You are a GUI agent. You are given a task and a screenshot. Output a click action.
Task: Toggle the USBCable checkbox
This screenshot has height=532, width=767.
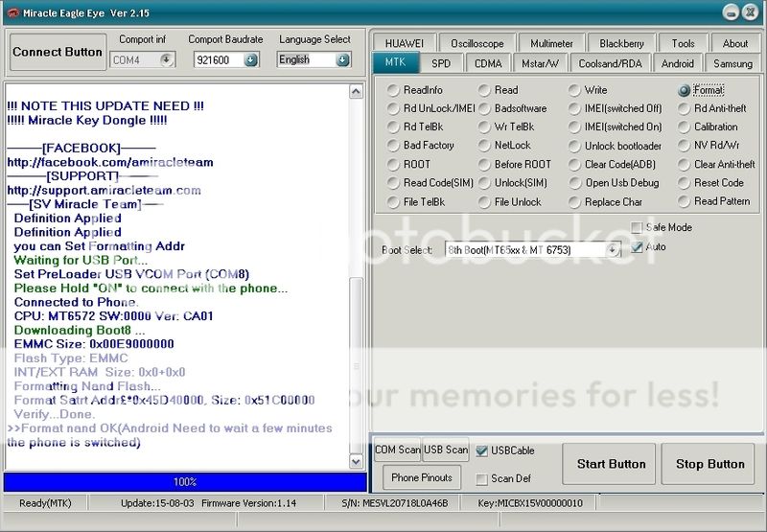click(x=482, y=451)
